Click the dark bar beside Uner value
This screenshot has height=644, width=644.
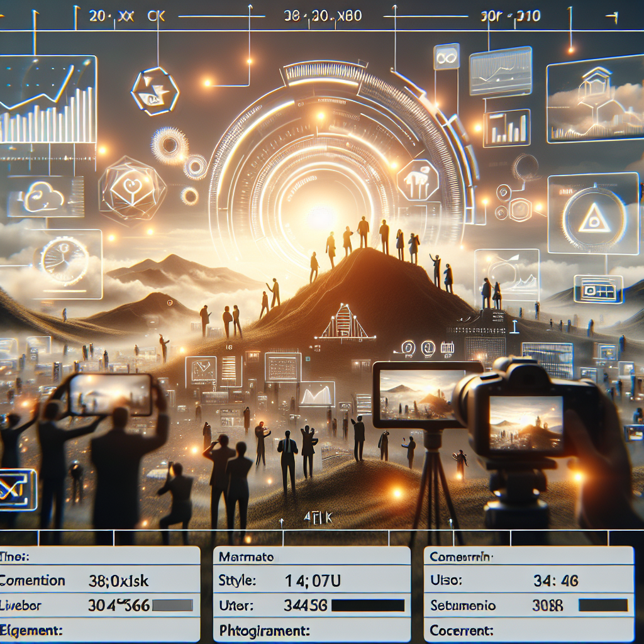(368, 606)
